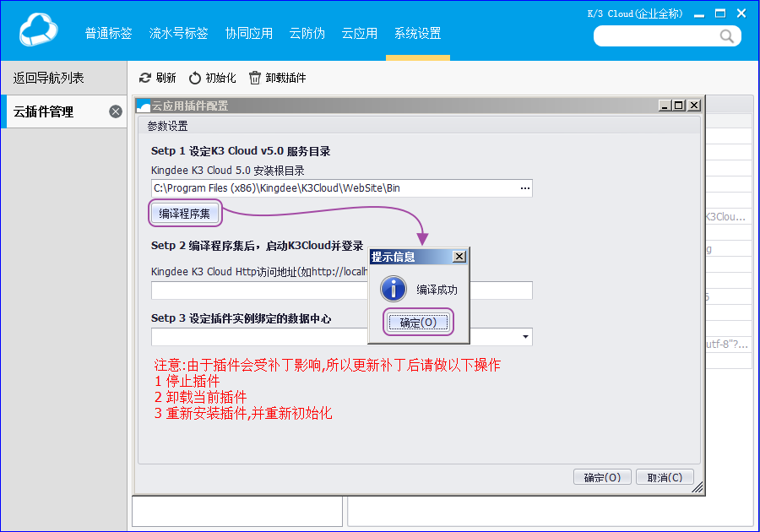This screenshot has width=760, height=532.
Task: Click the 编译程序集 button
Action: click(x=185, y=213)
